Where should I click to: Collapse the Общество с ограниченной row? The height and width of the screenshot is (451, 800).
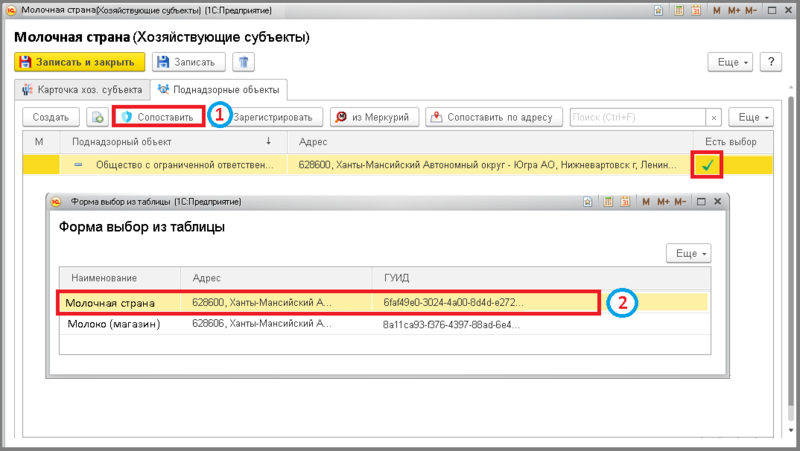coord(78,165)
